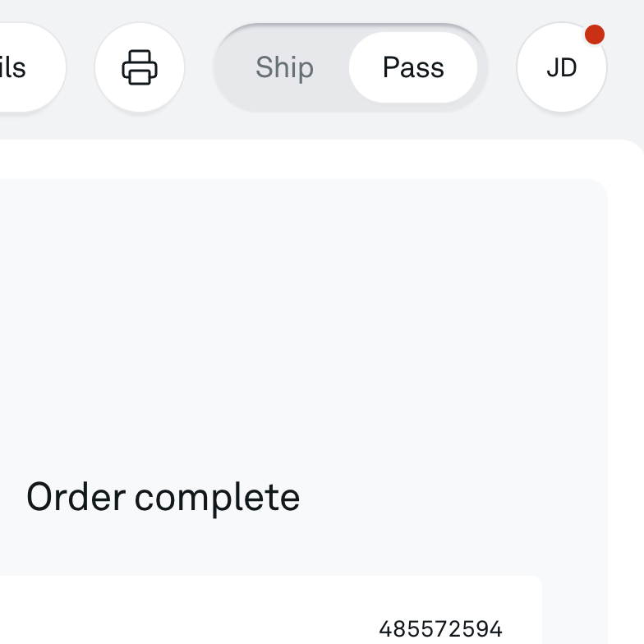
Task: Open the JD user avatar menu
Action: pos(562,67)
